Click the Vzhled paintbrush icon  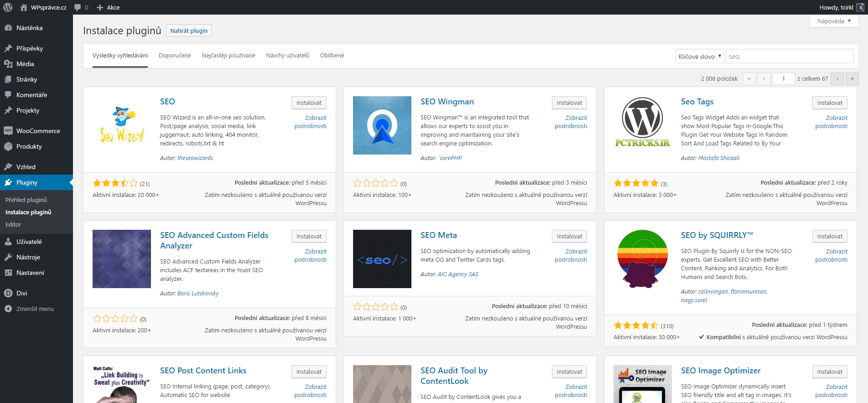8,167
